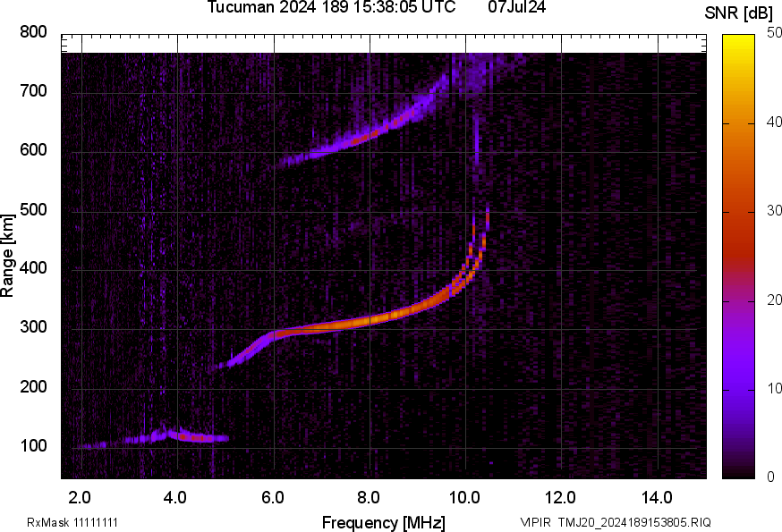Click the y-axis tick label '800'
The image size is (782, 532).
pyautogui.click(x=33, y=32)
